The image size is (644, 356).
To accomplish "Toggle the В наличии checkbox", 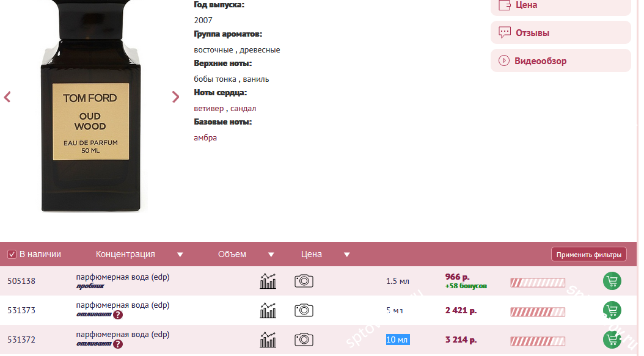I will pos(12,255).
